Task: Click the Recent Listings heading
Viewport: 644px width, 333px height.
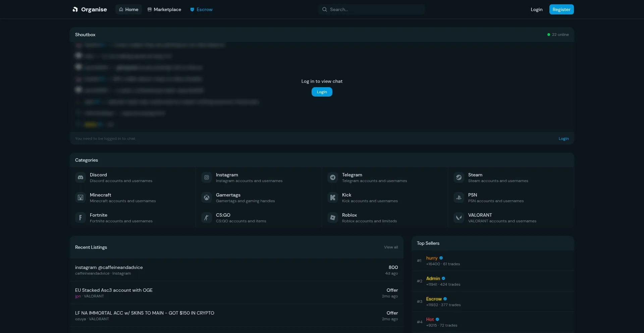Action: pos(91,247)
